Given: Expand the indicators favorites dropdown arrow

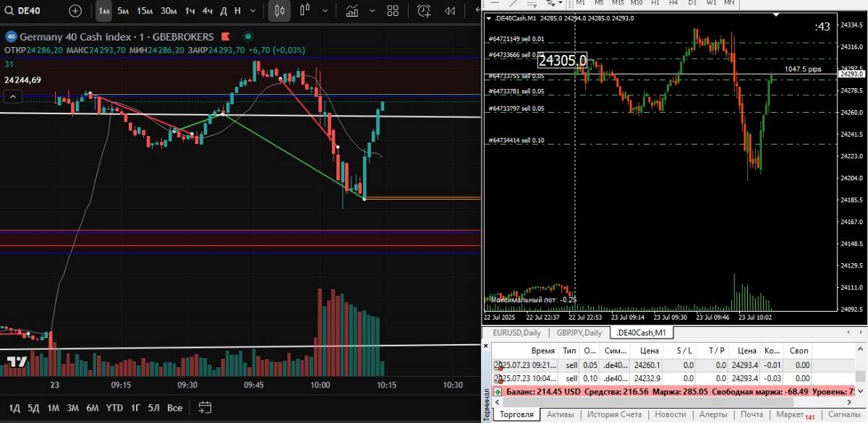Looking at the screenshot, I should tap(371, 11).
